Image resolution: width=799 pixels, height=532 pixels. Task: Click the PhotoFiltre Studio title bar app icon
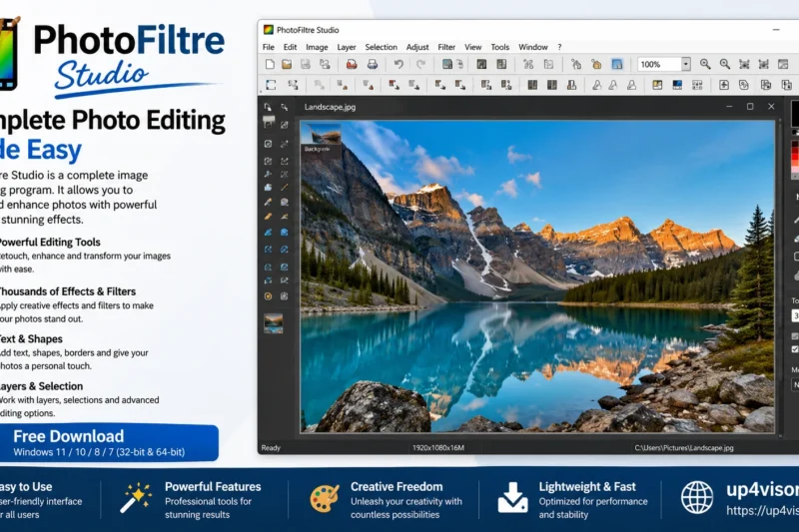pos(268,30)
